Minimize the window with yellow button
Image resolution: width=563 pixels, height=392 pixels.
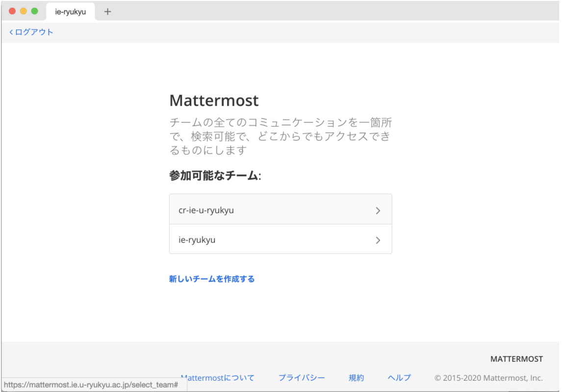point(24,11)
